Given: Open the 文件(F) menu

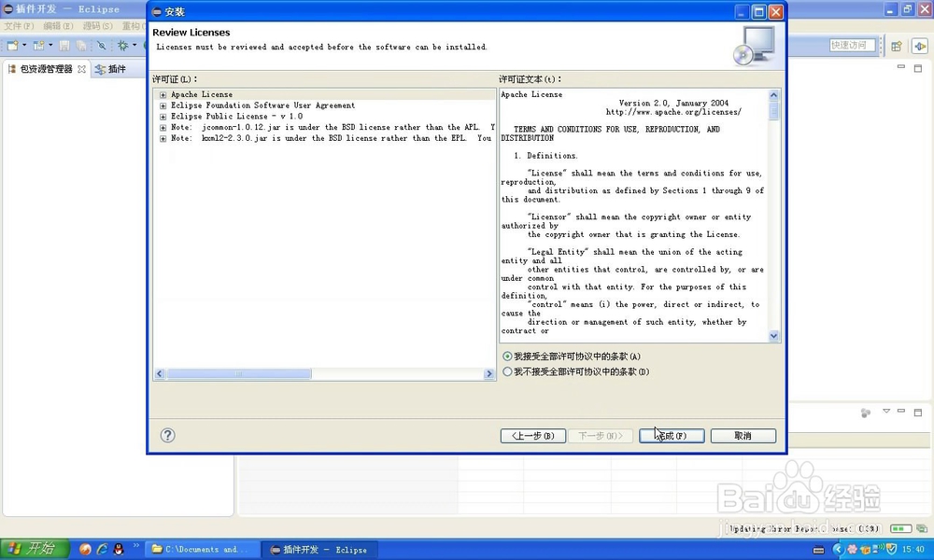Looking at the screenshot, I should pos(19,26).
